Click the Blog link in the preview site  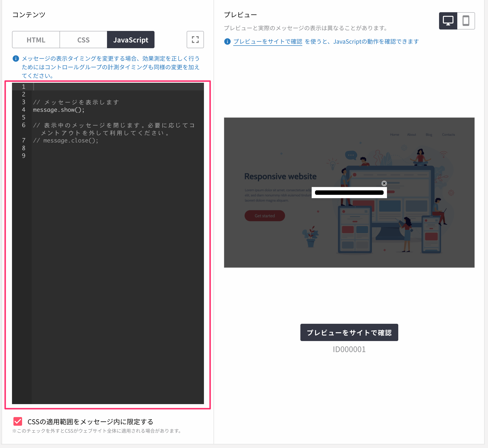429,135
